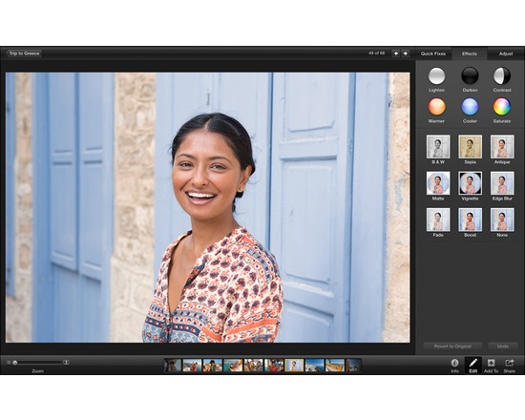Switch to the Adjust tab
This screenshot has width=525, height=420.
point(506,53)
